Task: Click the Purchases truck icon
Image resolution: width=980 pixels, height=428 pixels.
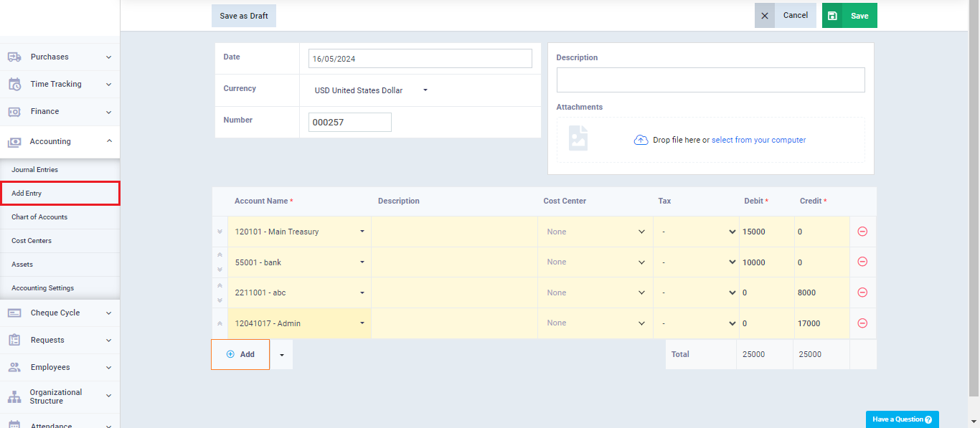Action: coord(14,57)
